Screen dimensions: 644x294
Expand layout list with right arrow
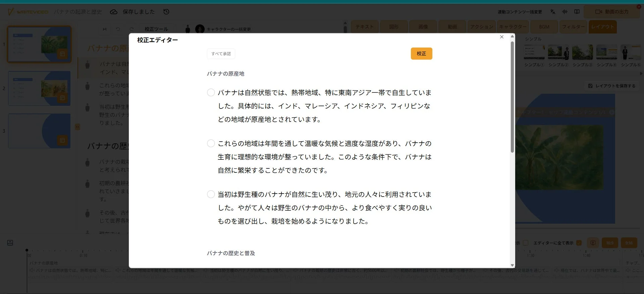pos(641,73)
